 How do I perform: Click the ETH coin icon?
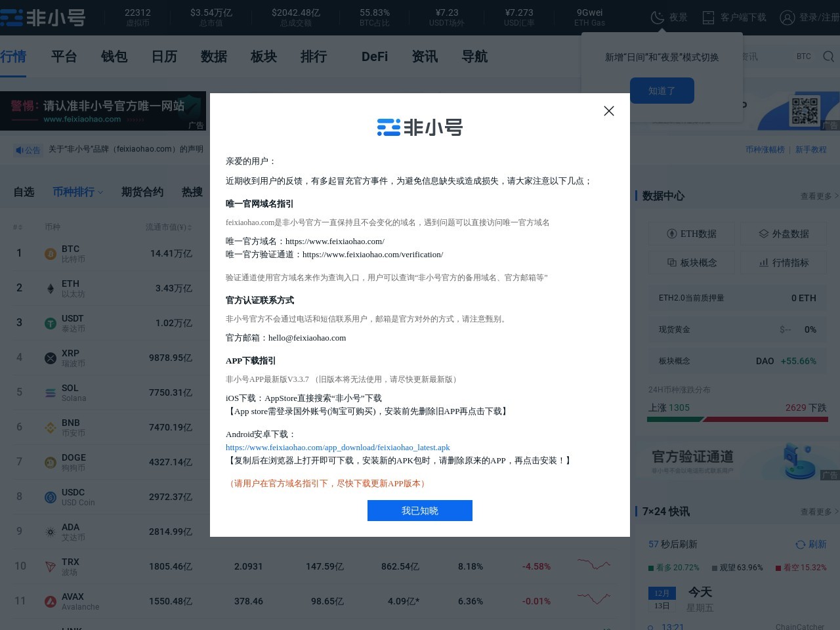(x=51, y=289)
